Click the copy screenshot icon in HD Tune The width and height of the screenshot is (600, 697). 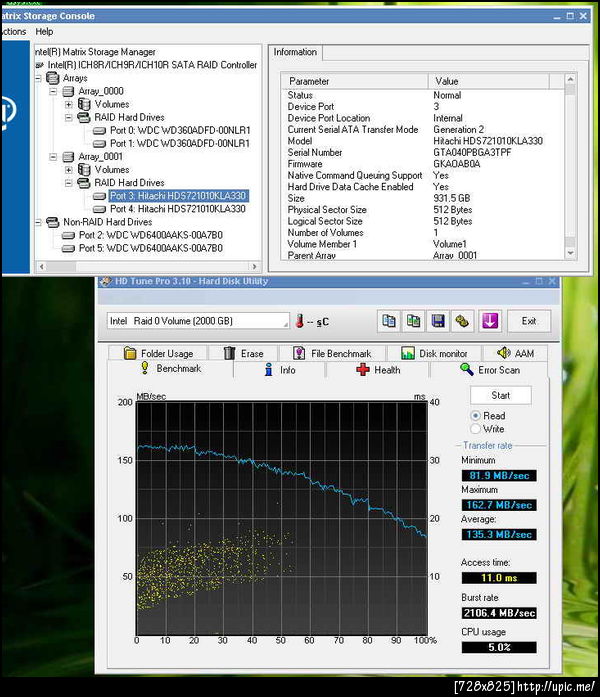point(413,321)
